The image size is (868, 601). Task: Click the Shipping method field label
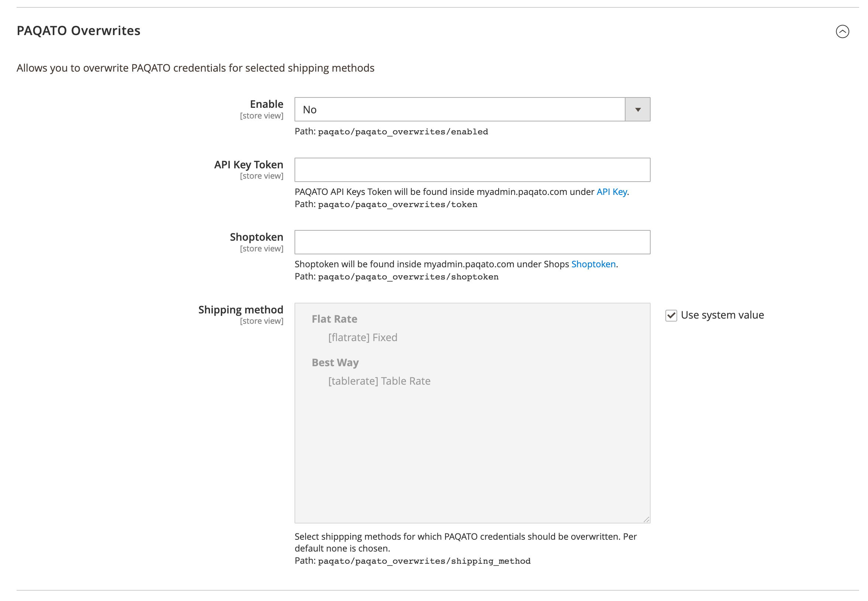(241, 309)
